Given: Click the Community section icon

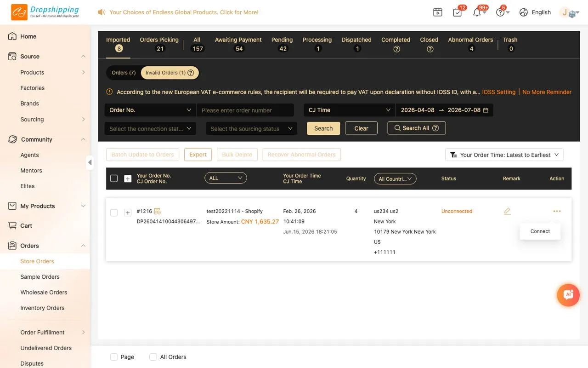Looking at the screenshot, I should click(x=12, y=139).
